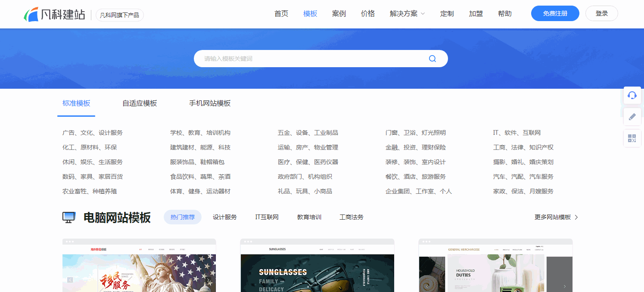
Task: Switch to the 手机网站模板 tab
Action: pos(210,103)
